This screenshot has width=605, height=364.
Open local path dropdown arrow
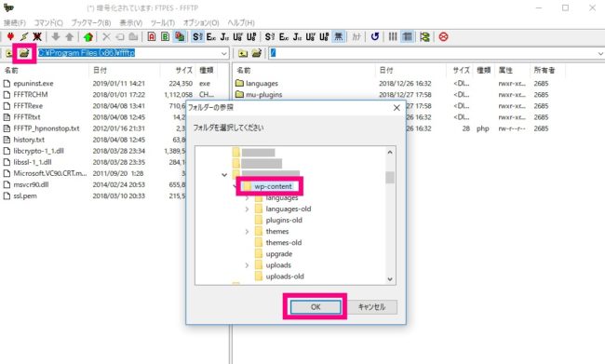(224, 53)
